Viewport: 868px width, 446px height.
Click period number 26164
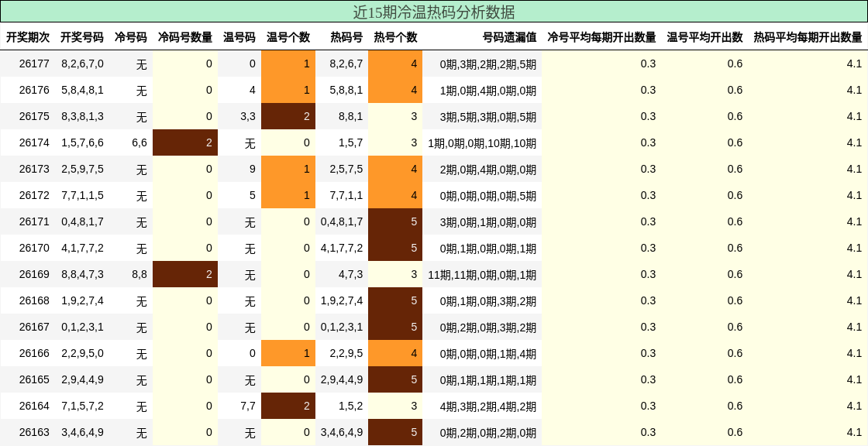pos(34,406)
